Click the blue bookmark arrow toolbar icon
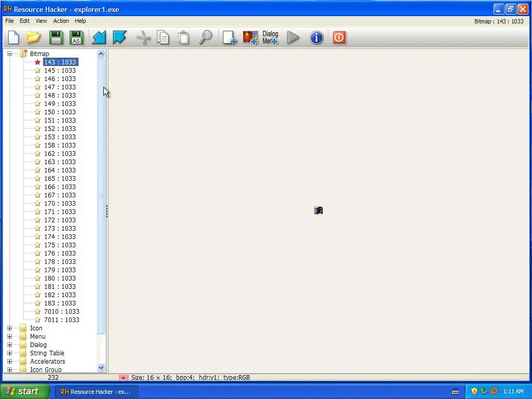This screenshot has height=399, width=532. point(119,37)
